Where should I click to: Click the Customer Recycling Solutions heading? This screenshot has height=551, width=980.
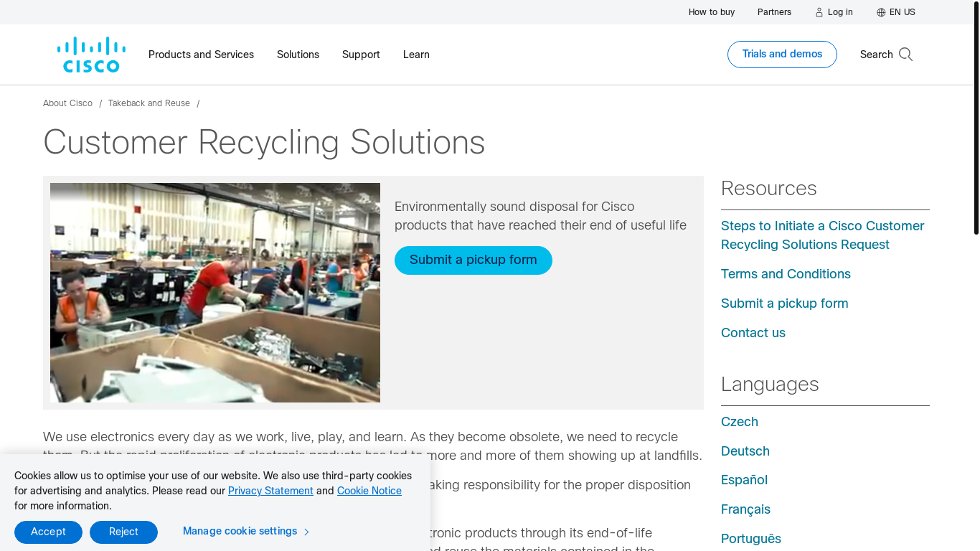click(264, 143)
